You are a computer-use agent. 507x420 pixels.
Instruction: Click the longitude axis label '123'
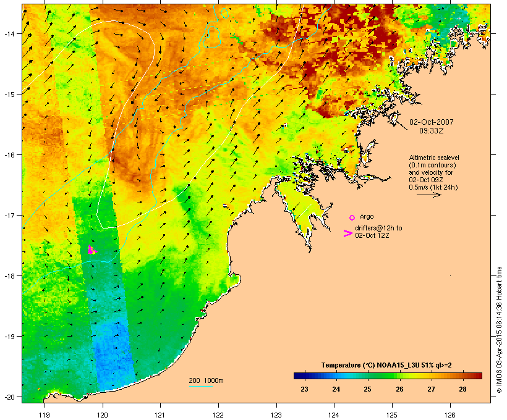(x=276, y=415)
